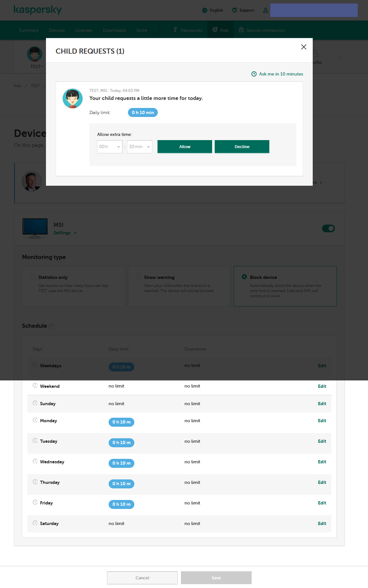Click the Decline button

coord(242,147)
